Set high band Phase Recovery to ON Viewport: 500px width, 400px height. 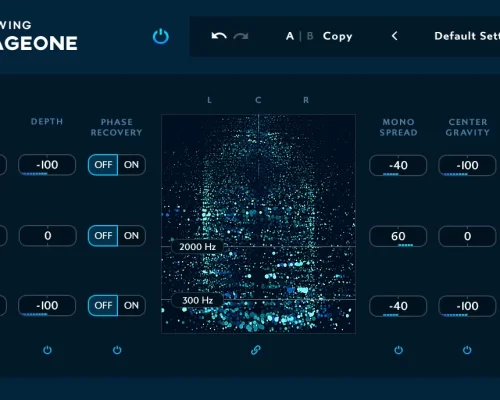click(131, 165)
